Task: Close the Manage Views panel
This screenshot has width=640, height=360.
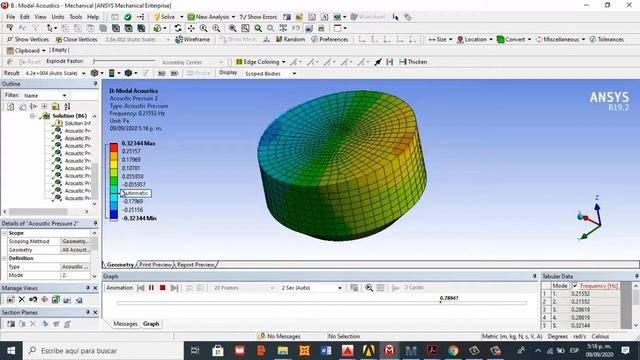Action: (95, 288)
